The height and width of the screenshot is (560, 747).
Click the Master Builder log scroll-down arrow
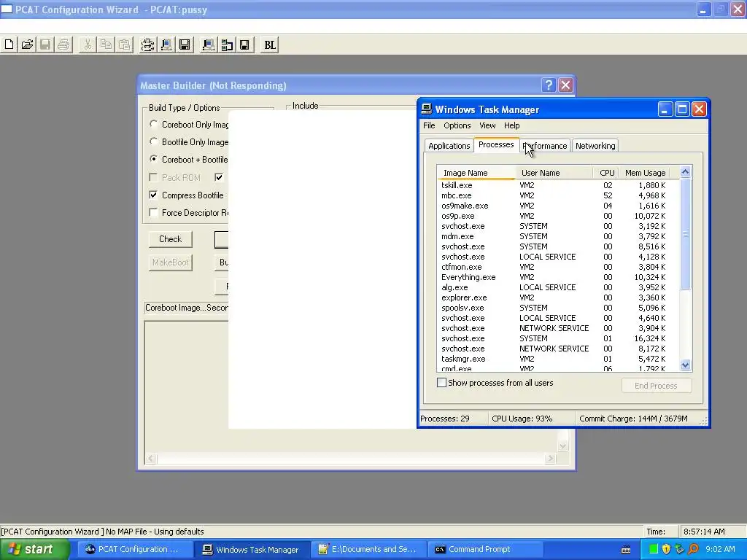[x=562, y=446]
